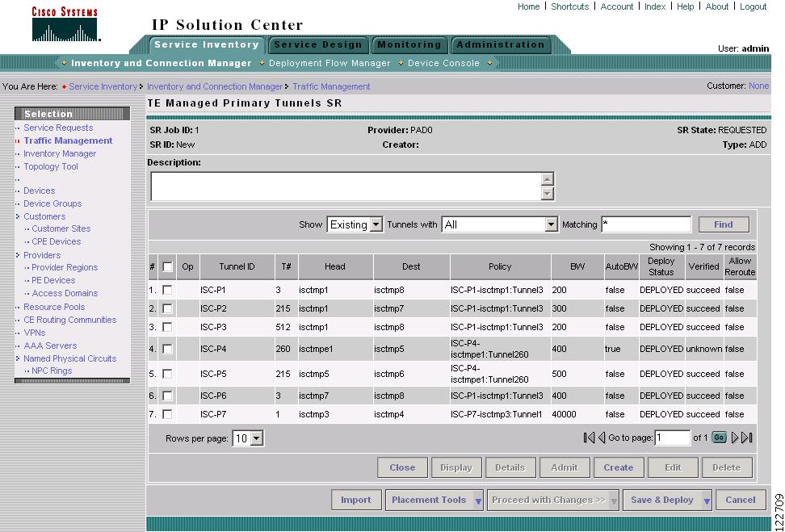Toggle the select-all header checkbox
This screenshot has height=532, width=785.
tap(168, 266)
